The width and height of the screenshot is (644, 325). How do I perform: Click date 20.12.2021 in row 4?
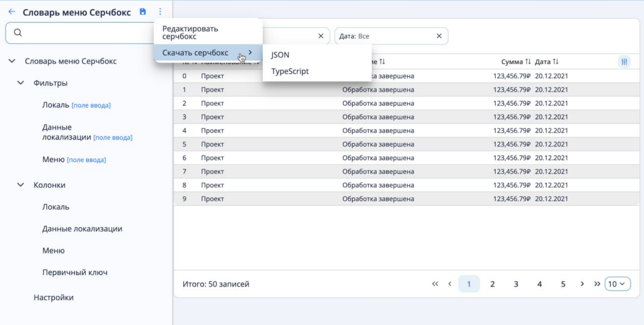click(551, 130)
